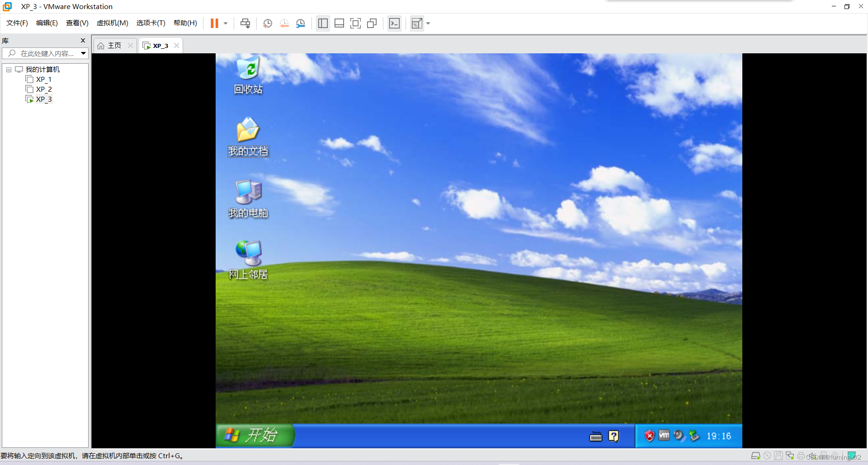This screenshot has height=465, width=868.
Task: Open the power options dropdown arrow
Action: point(226,23)
